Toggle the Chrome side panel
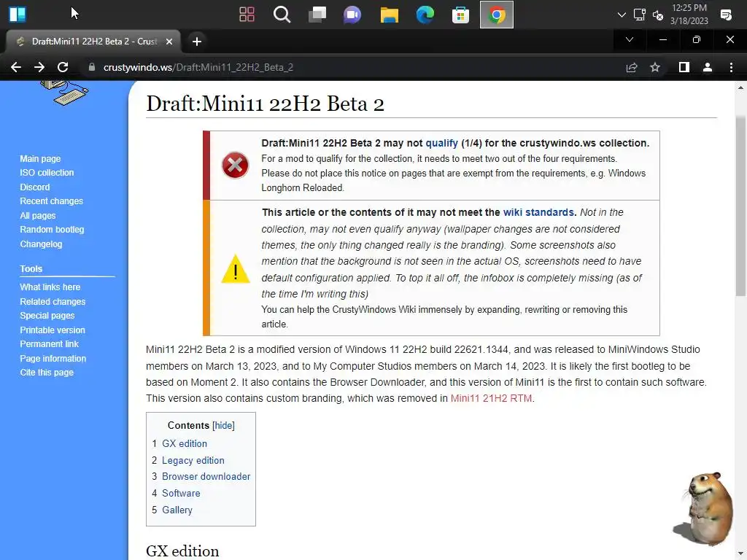747x560 pixels. coord(684,67)
